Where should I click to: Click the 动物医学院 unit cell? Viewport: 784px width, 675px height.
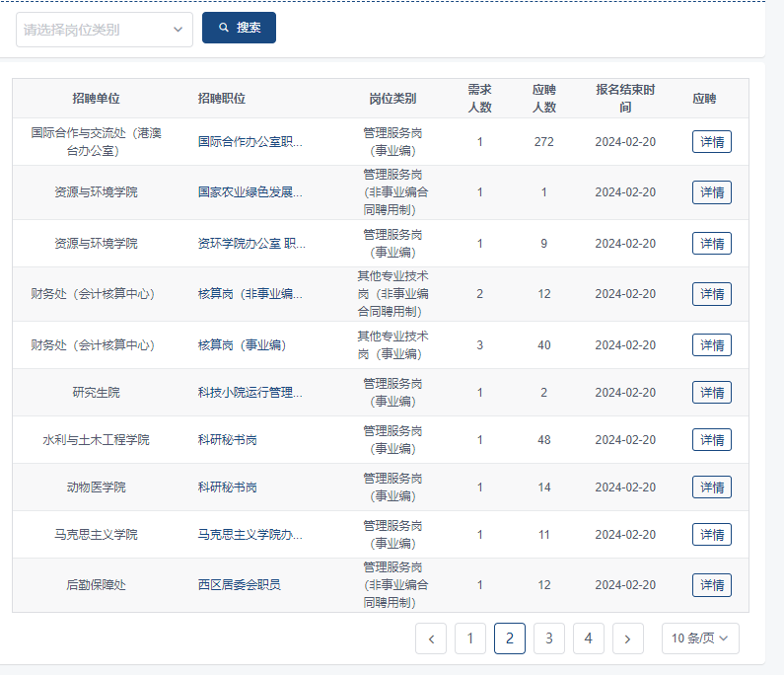(x=96, y=487)
